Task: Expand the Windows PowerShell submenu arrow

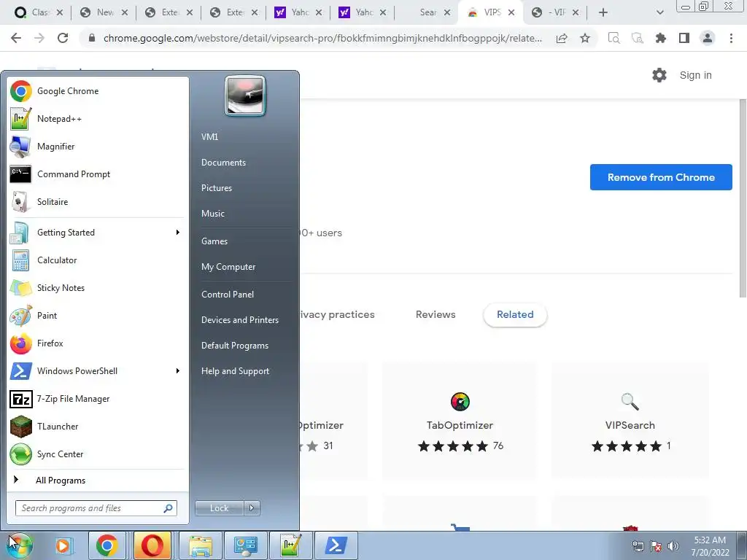Action: point(178,371)
